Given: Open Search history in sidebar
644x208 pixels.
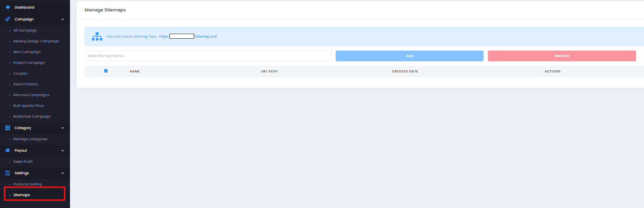Looking at the screenshot, I should (x=26, y=84).
